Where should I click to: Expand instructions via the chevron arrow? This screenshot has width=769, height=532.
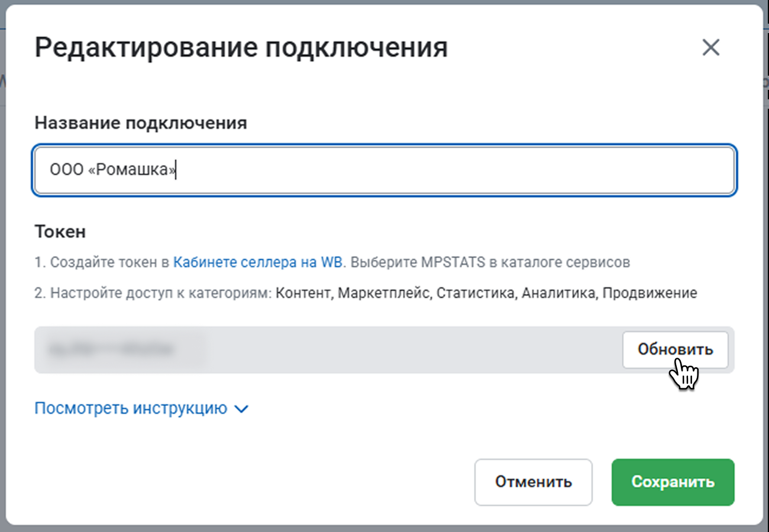point(241,409)
